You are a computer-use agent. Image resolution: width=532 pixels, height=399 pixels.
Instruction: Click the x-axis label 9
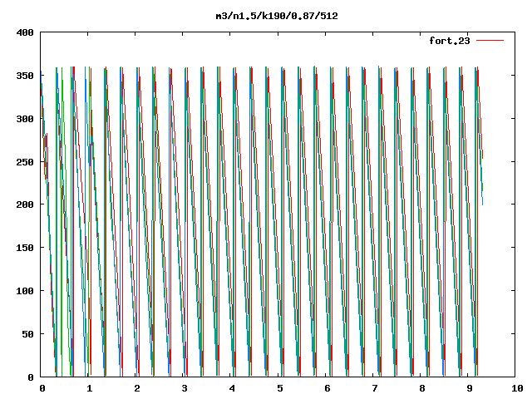[470, 388]
